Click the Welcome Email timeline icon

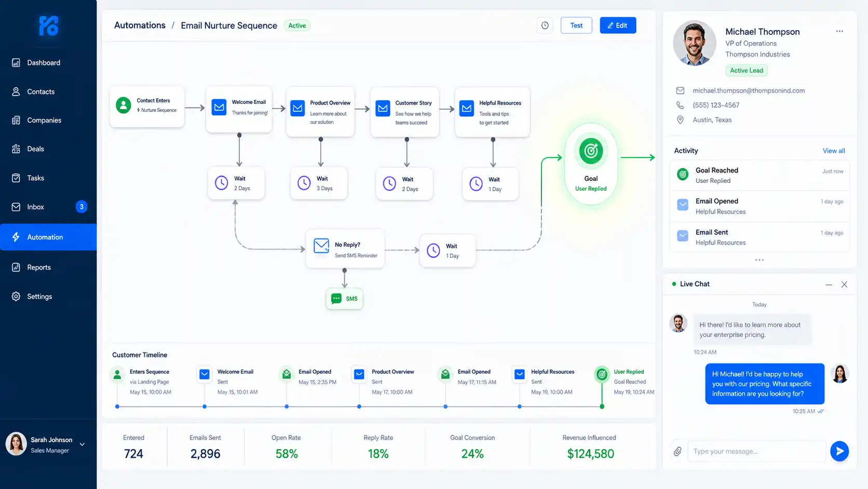point(205,374)
